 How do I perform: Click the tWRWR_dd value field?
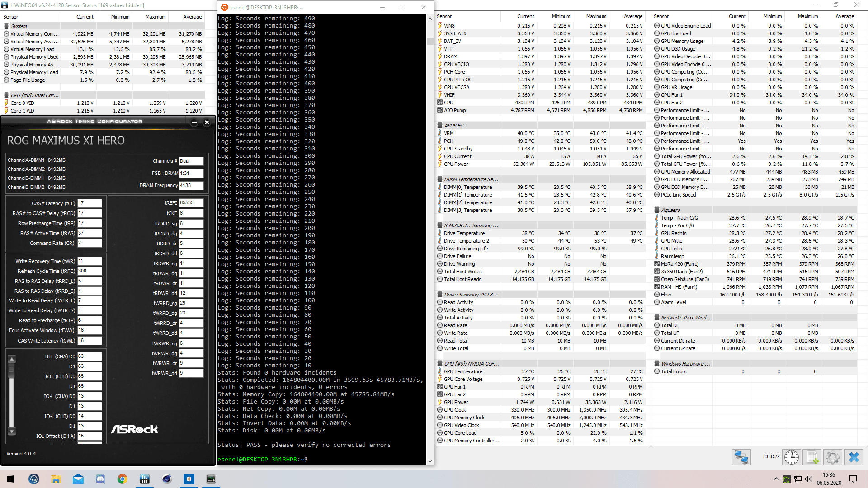click(191, 373)
